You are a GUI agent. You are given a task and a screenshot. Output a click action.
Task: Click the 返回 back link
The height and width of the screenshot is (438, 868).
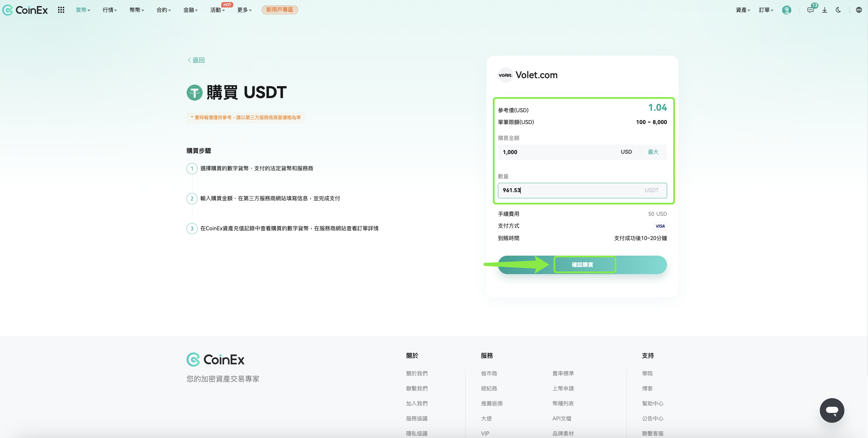(196, 60)
